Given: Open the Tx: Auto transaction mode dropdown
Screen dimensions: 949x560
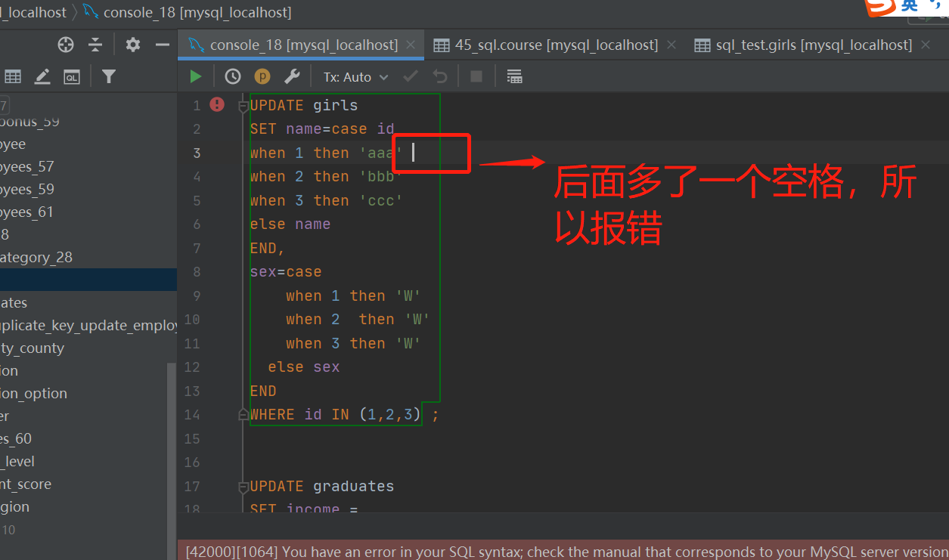Looking at the screenshot, I should (355, 77).
